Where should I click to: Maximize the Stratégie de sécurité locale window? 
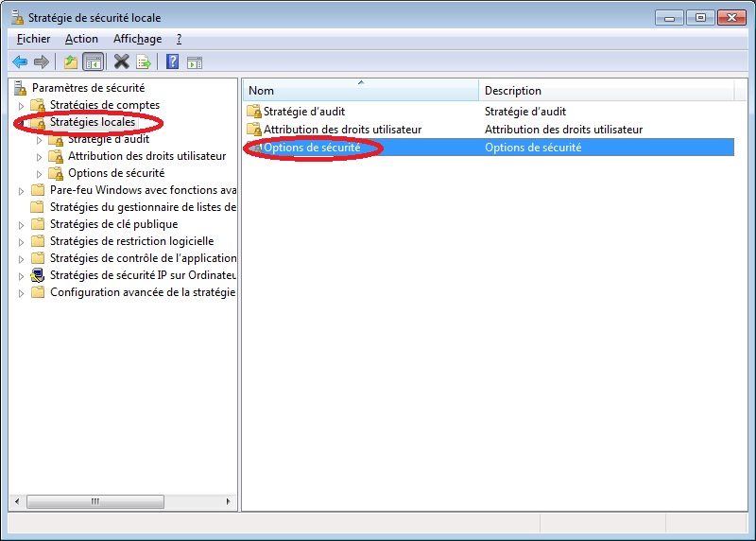(700, 18)
